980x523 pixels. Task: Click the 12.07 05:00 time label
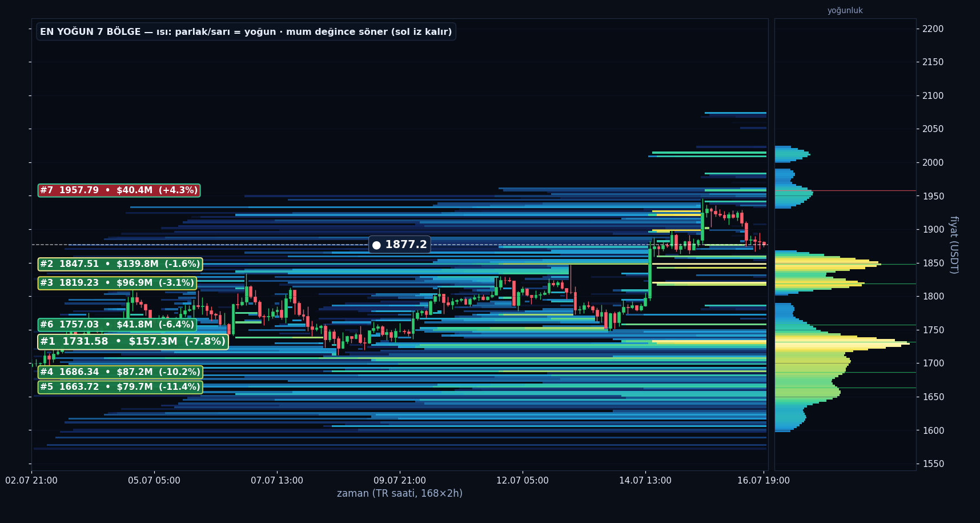tap(523, 481)
